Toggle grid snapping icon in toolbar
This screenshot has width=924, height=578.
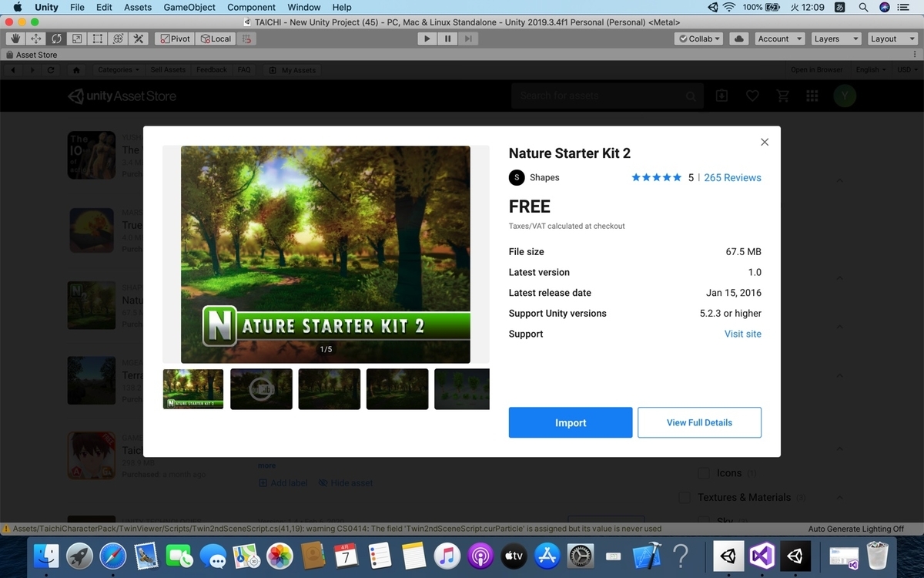246,39
